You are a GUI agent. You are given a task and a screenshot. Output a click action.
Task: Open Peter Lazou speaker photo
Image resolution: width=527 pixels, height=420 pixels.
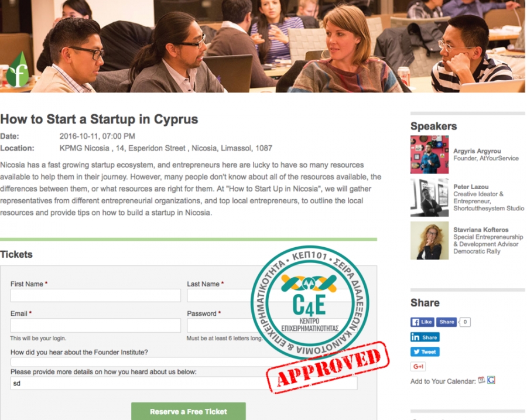tap(429, 197)
